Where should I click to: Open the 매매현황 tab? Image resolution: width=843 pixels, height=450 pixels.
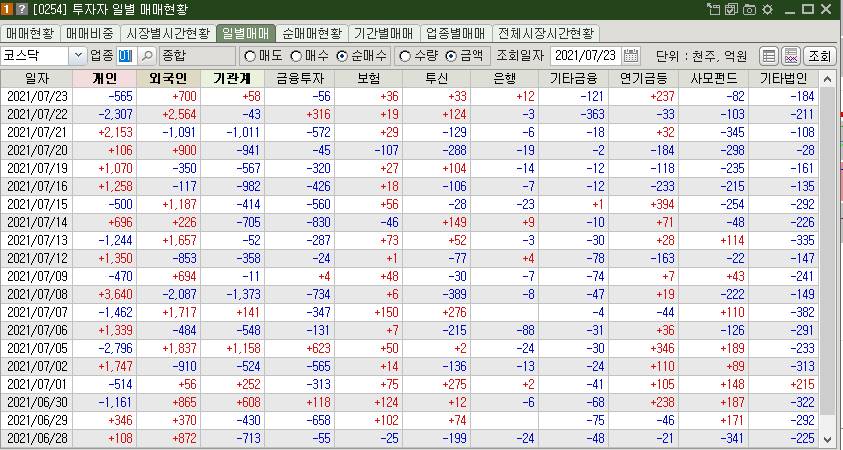[30, 34]
